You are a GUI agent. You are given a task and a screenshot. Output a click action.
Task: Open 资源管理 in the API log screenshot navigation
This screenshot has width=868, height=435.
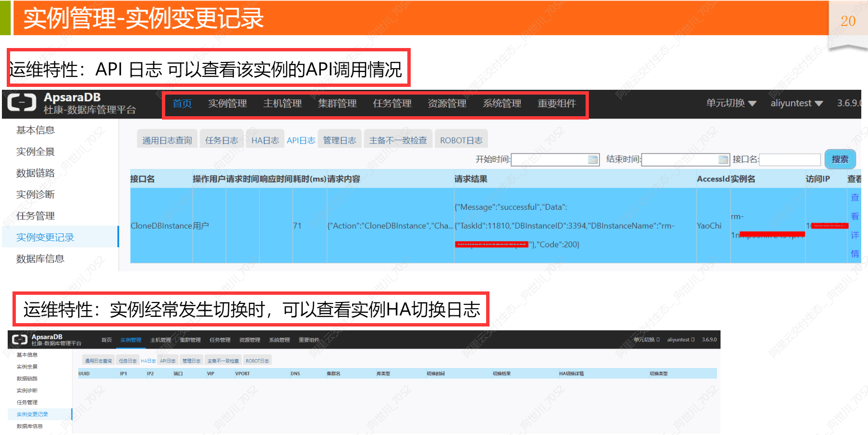point(447,103)
